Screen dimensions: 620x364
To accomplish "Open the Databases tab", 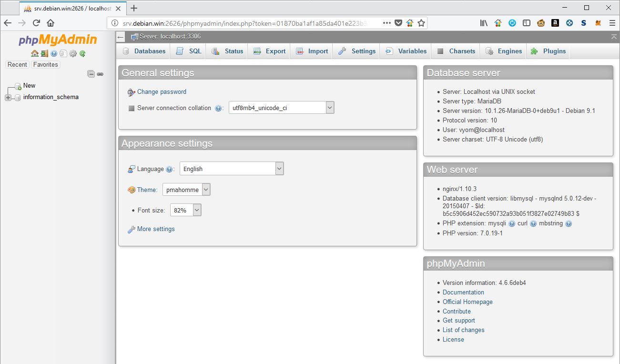I will [x=144, y=51].
